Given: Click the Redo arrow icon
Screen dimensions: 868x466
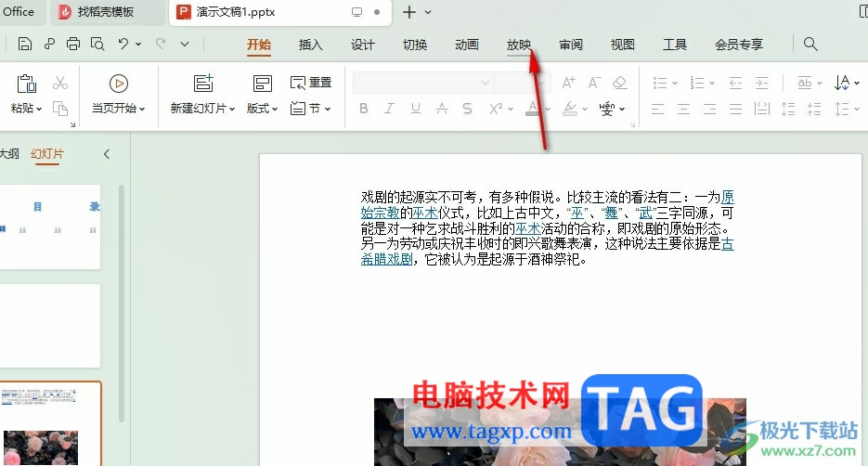Looking at the screenshot, I should pos(161,44).
